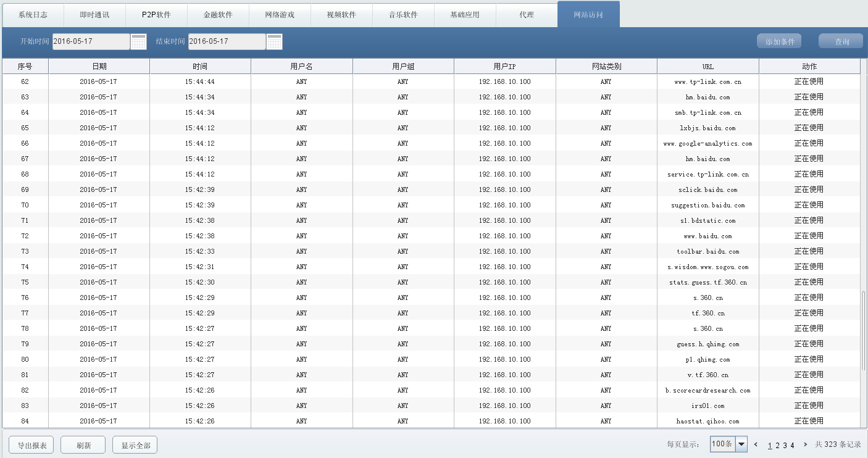Click the 100条 per-page combo box
Viewport: 868px width, 458px height.
click(722, 444)
